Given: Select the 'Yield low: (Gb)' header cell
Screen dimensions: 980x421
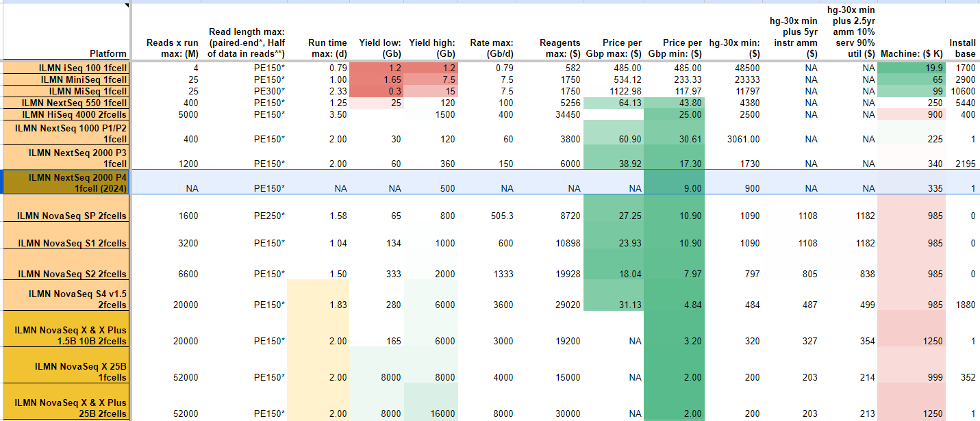Looking at the screenshot, I should coord(376,31).
